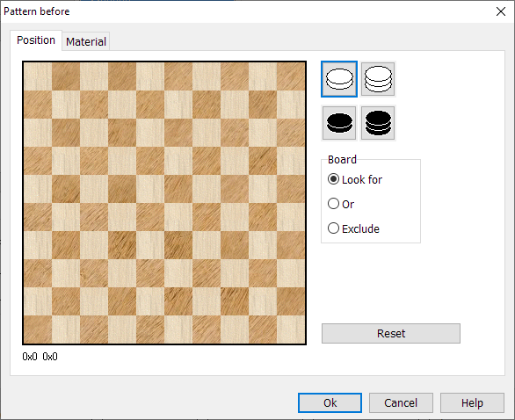
Task: Click the bottom-left dark square of the board
Action: click(x=38, y=329)
